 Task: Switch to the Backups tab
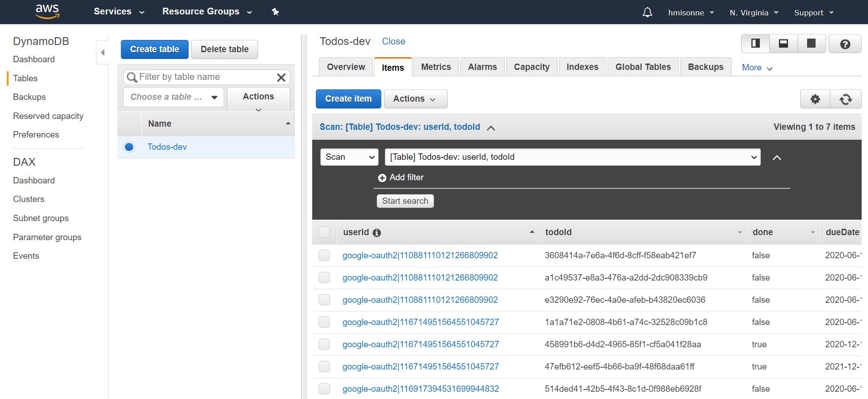click(x=705, y=67)
